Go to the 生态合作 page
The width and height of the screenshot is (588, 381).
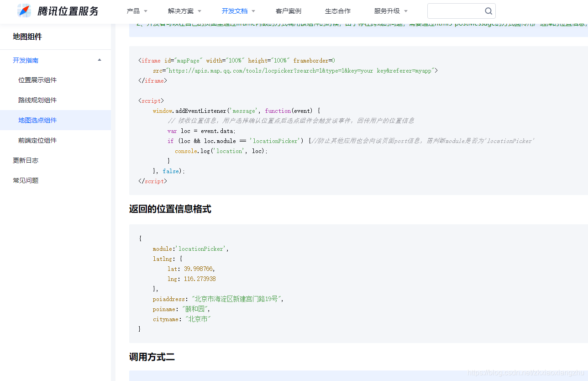tap(338, 11)
